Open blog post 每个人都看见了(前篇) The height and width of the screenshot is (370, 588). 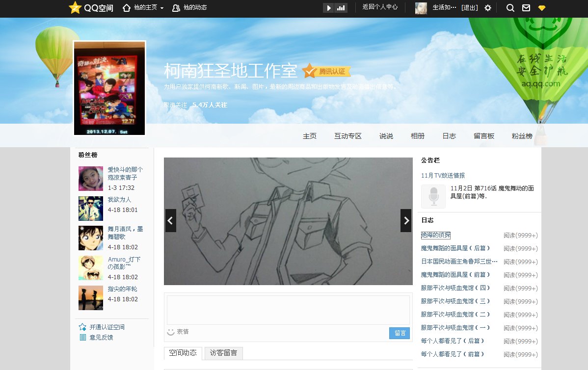(452, 354)
